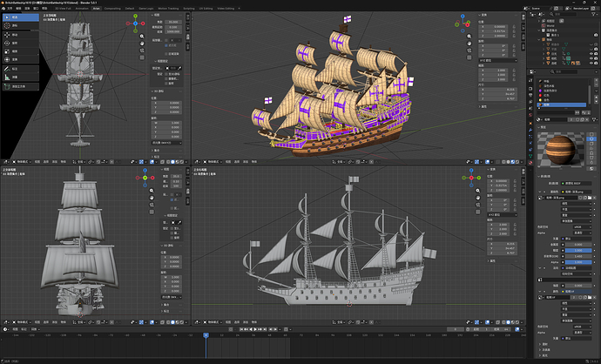
Task: Collapse the Preview panel in material properties
Action: click(539, 127)
